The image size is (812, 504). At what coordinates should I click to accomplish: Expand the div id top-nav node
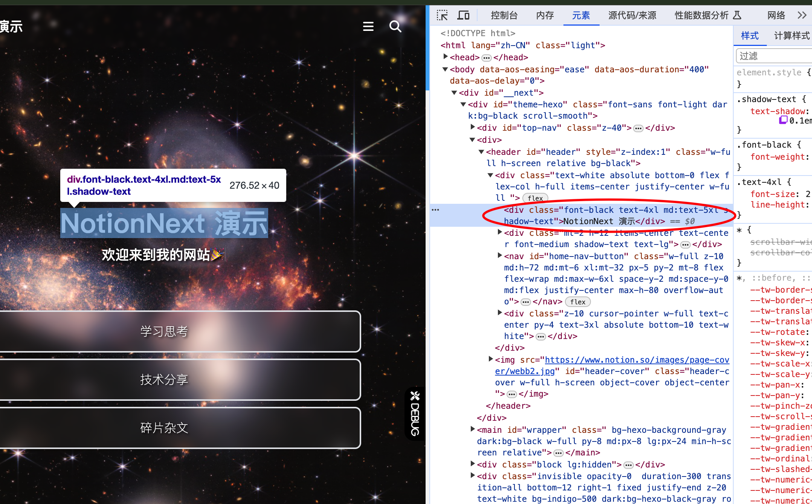point(473,127)
